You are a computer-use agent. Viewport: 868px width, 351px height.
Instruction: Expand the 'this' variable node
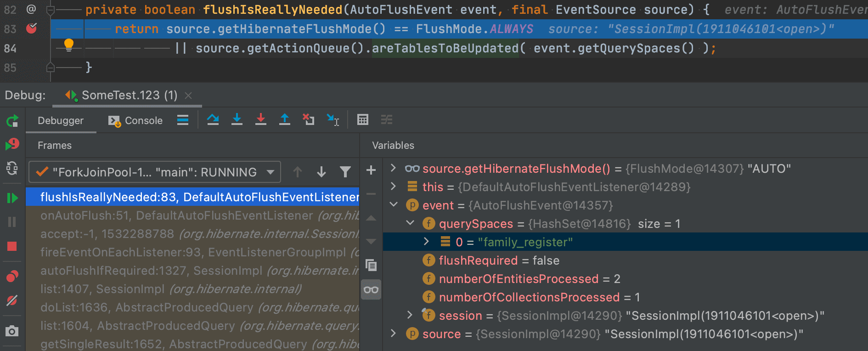393,187
